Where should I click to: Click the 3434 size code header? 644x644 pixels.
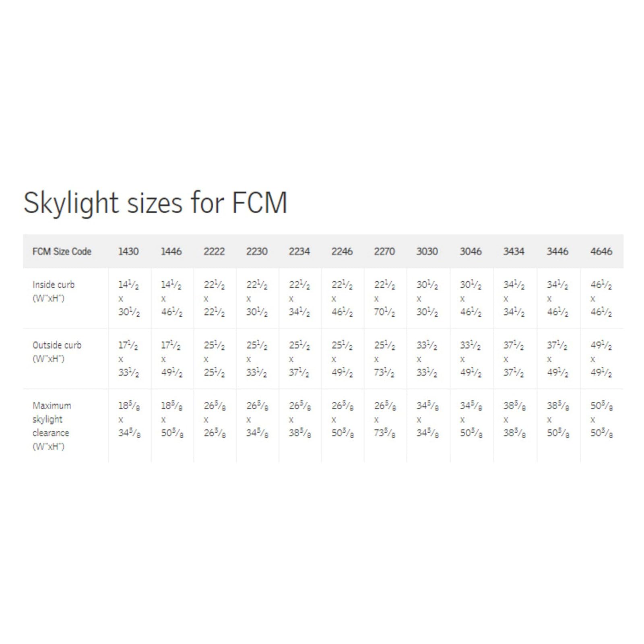pos(514,252)
